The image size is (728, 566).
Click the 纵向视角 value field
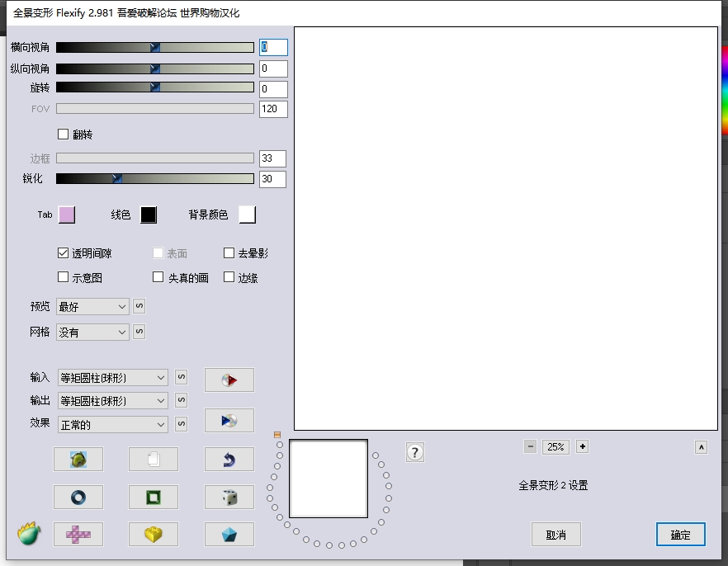click(x=273, y=68)
